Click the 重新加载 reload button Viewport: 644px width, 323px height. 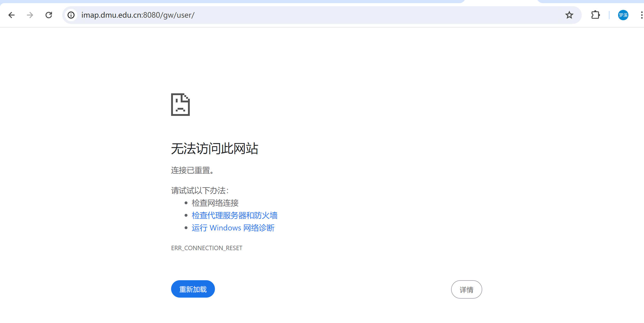pyautogui.click(x=193, y=289)
